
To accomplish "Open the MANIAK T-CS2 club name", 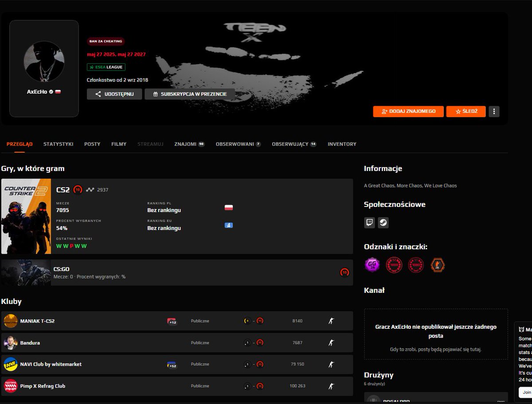I will 37,321.
